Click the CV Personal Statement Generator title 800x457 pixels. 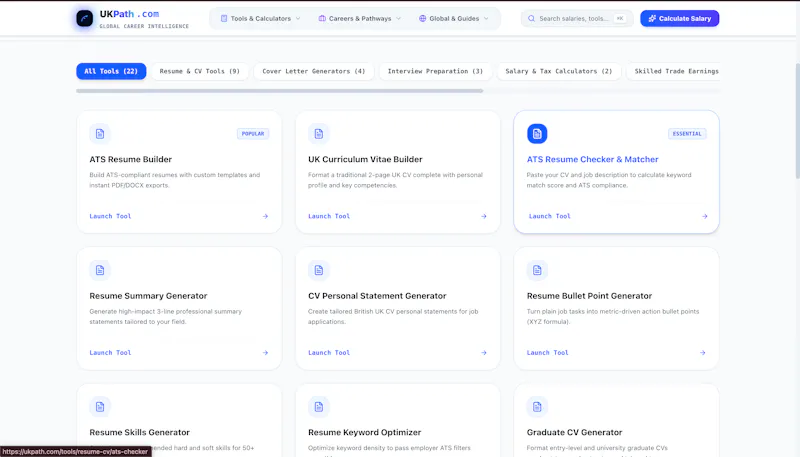[377, 296]
